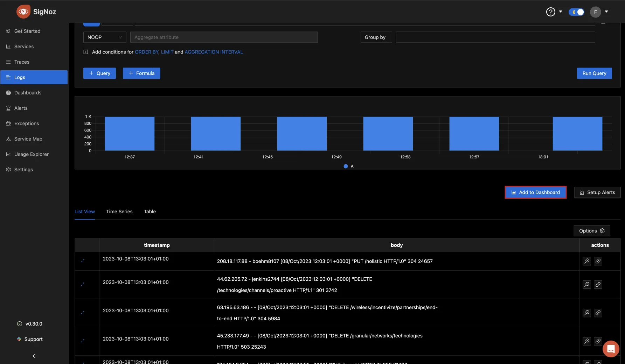Open the chat support bubble
Screen dimensions: 625x364
[611, 349]
